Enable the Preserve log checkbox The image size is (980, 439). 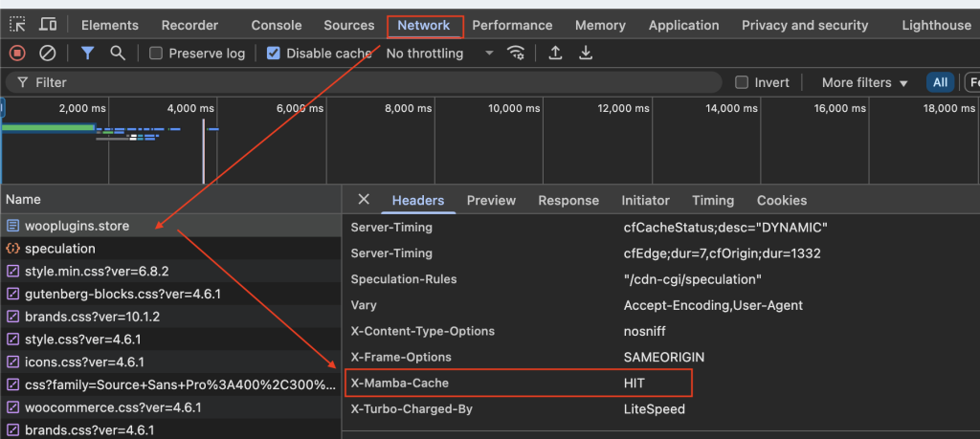pyautogui.click(x=156, y=54)
